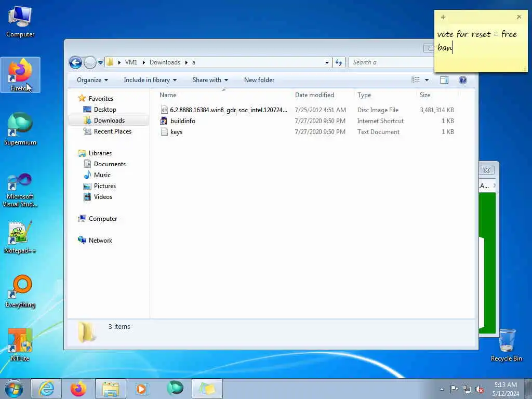Viewport: 532px width, 399px height.
Task: Open Internet Explorer from the taskbar
Action: click(46, 389)
